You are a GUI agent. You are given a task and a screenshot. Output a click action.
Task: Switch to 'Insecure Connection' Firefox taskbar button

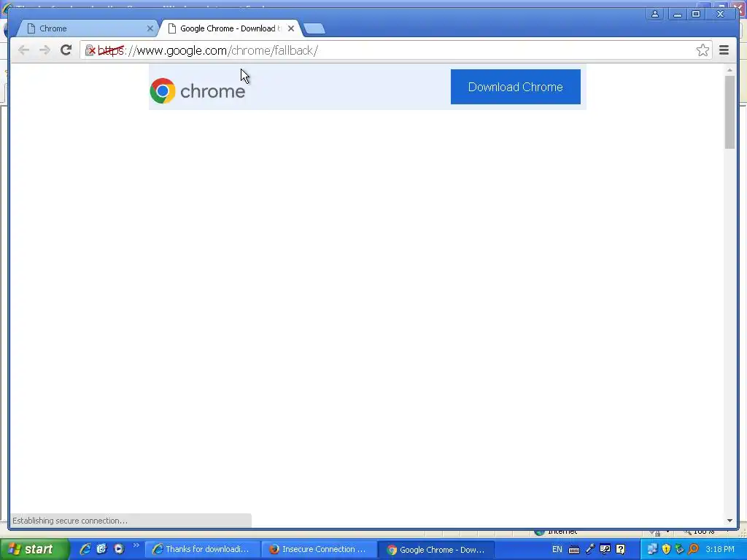pos(319,549)
